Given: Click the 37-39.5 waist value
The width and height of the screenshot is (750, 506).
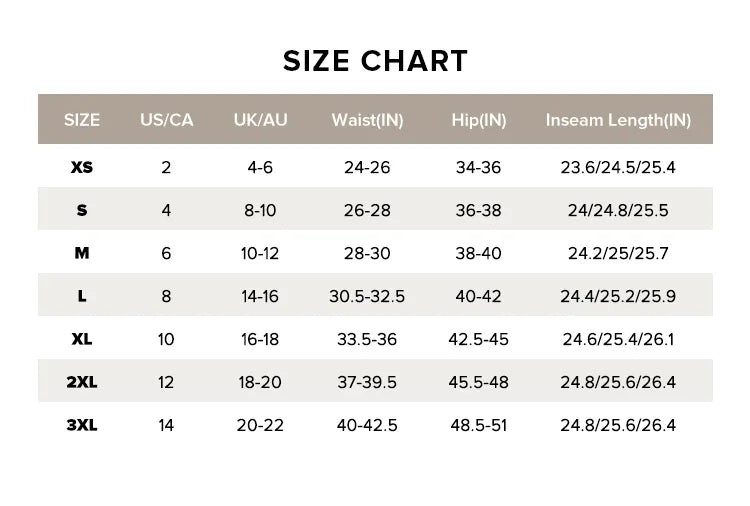Looking at the screenshot, I should tap(367, 383).
